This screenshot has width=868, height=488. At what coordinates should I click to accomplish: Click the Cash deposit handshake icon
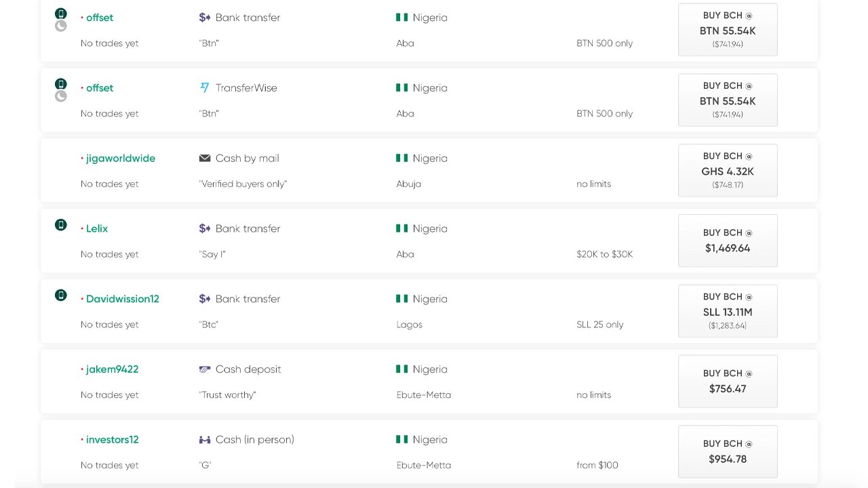click(204, 369)
